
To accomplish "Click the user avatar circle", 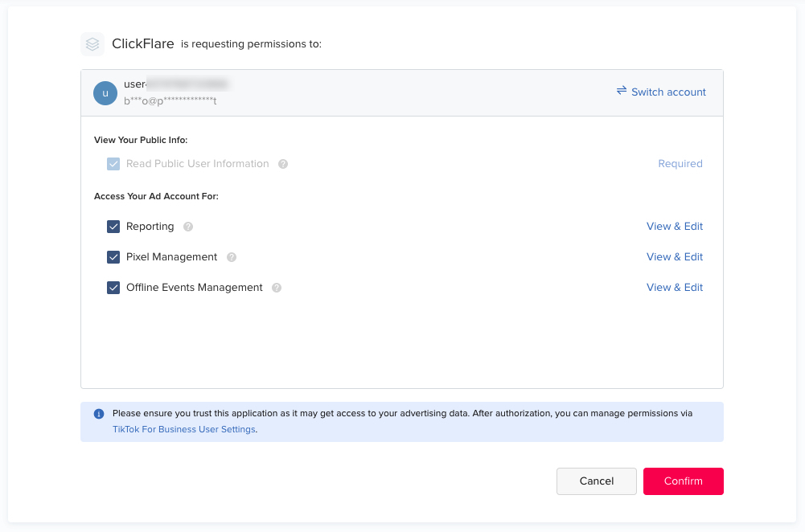I will click(105, 93).
